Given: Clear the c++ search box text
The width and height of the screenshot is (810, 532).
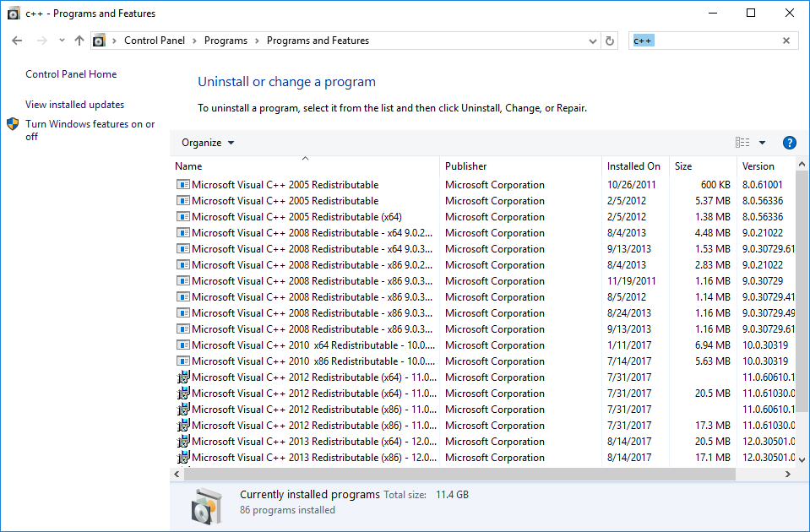Looking at the screenshot, I should (786, 41).
